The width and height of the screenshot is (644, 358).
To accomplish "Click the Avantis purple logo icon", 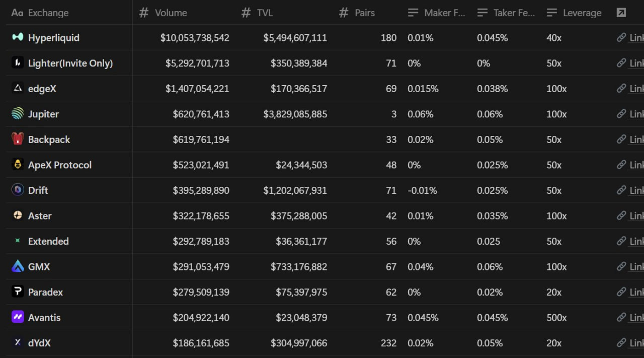I will pos(18,317).
